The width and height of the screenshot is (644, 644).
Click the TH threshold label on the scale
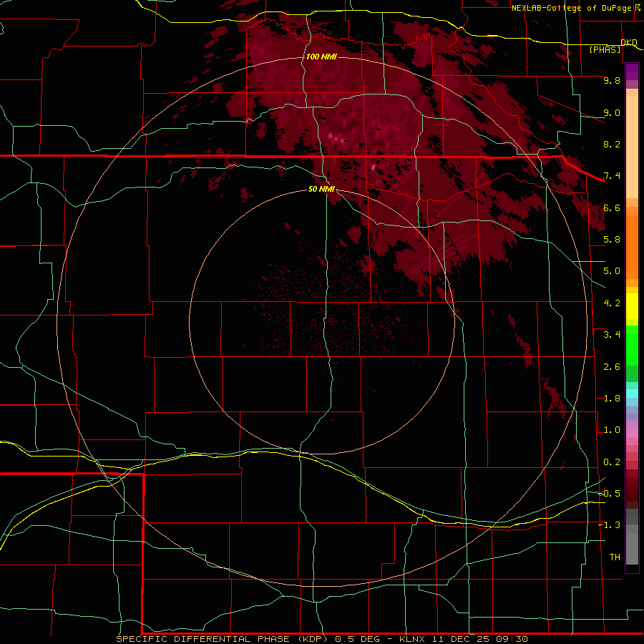click(615, 557)
